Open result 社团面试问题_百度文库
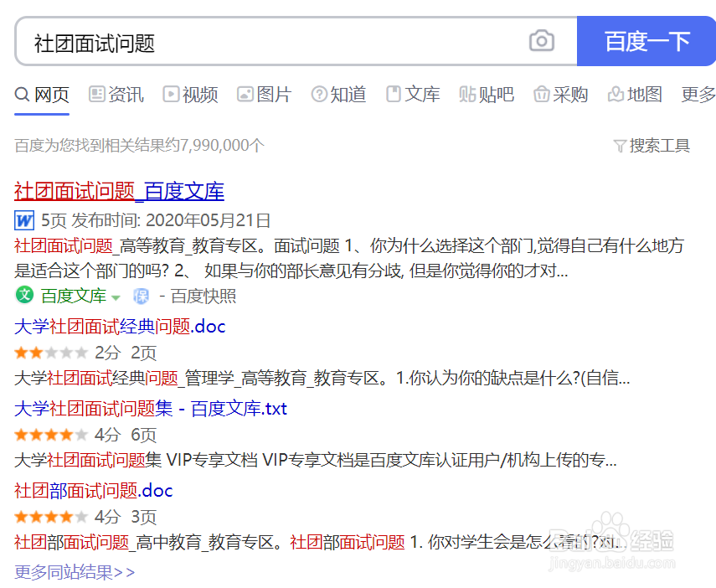 coord(119,191)
